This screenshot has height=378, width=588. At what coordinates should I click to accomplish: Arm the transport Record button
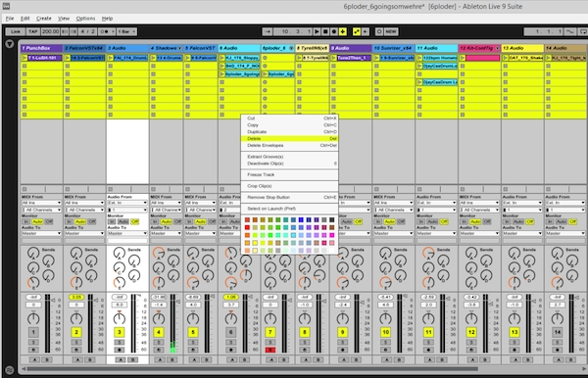click(334, 32)
